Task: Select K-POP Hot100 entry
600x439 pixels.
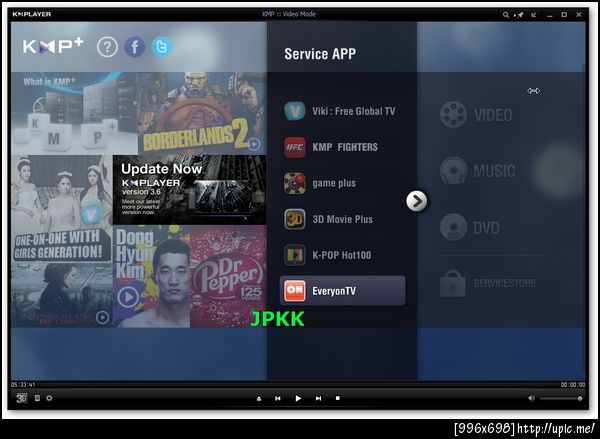Action: 342,255
